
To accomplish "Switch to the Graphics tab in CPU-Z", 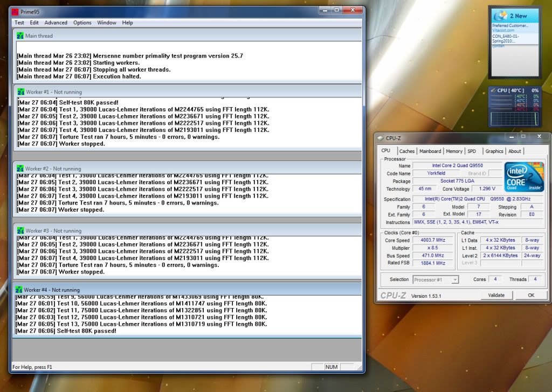I will coord(494,151).
